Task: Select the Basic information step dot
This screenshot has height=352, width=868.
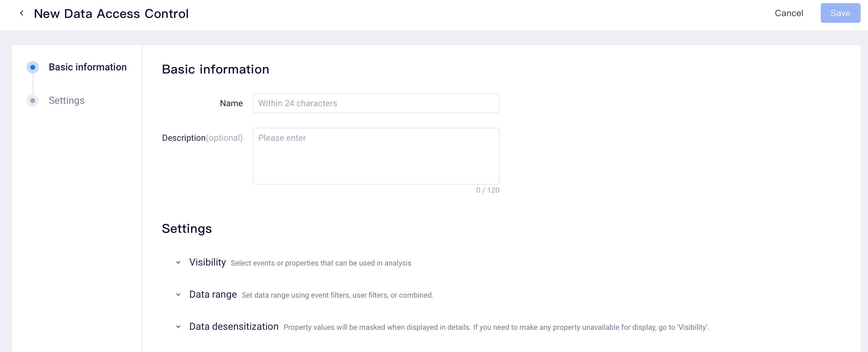Action: pos(33,67)
